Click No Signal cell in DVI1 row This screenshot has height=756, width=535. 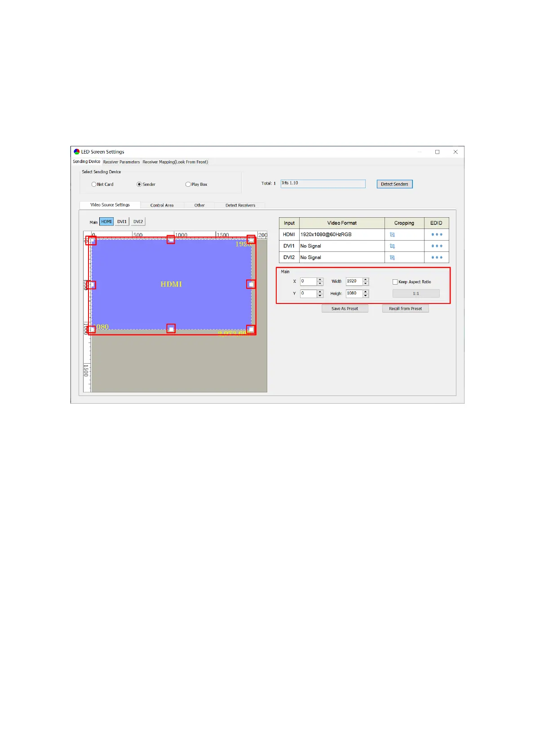point(342,246)
